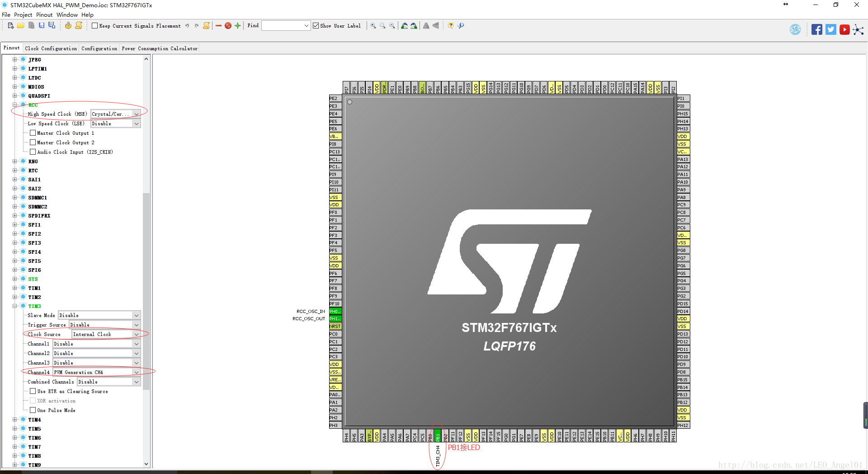Viewport: 868px width, 474px height.
Task: Open TIM3 Slave Mode dropdown
Action: (x=99, y=315)
